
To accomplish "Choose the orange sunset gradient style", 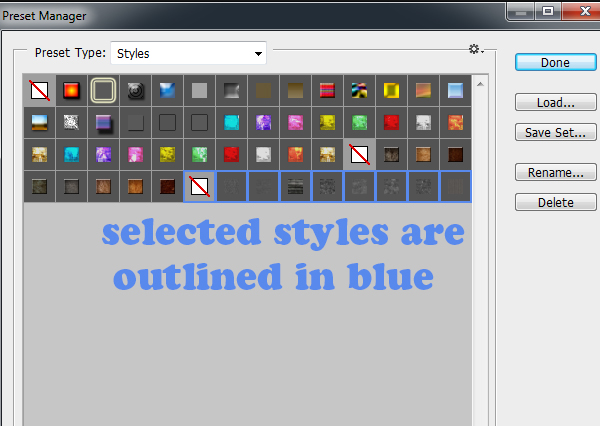I will point(424,91).
